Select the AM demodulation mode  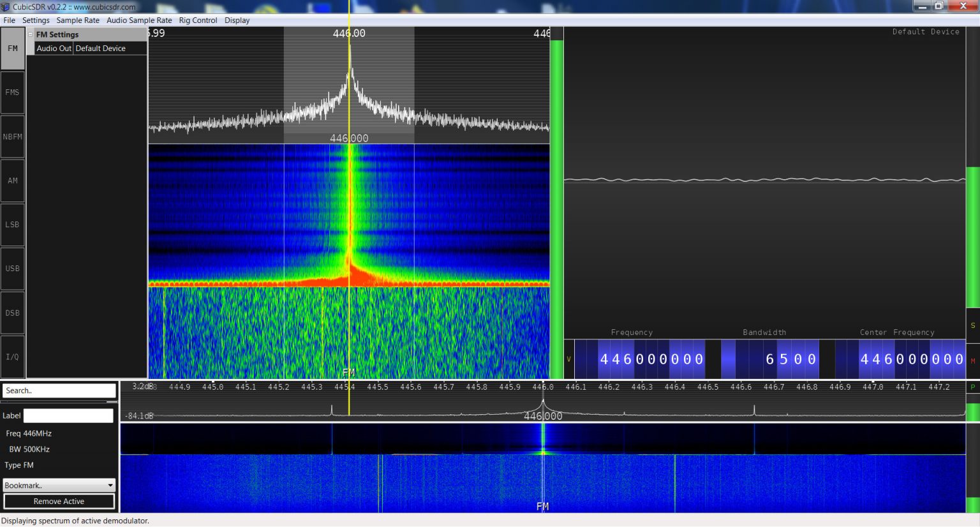coord(12,180)
